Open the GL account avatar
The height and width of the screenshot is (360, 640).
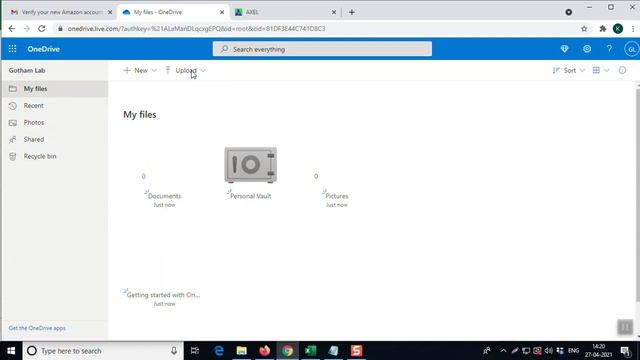pos(631,49)
